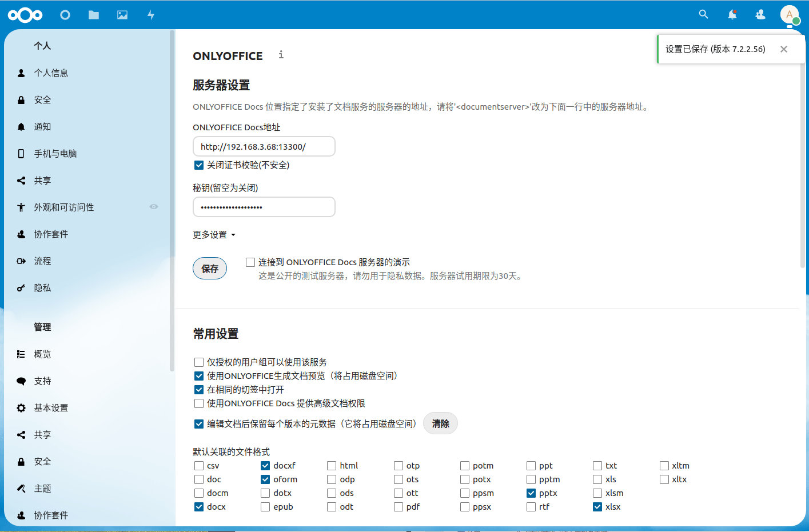Toggle ONLYOFFICE document preview generation checkbox
The width and height of the screenshot is (809, 532).
point(199,376)
